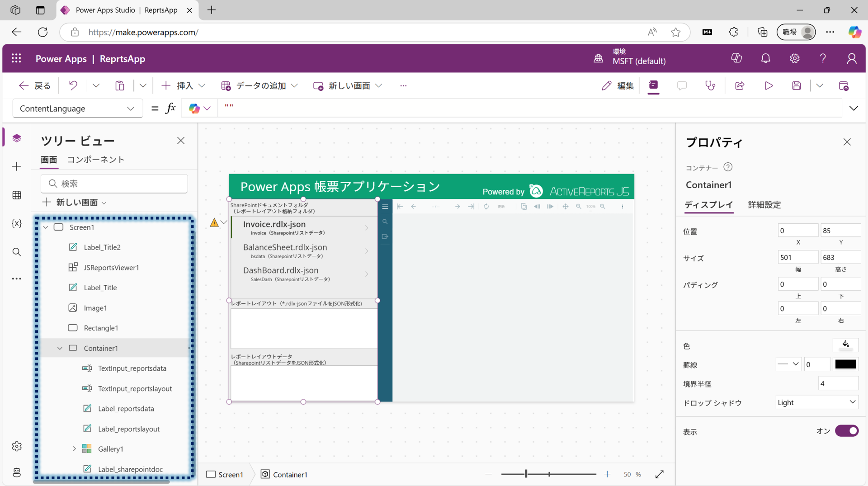Viewport: 868px width, 486px height.
Task: Switch to the コンポーネント tab
Action: pyautogui.click(x=96, y=160)
